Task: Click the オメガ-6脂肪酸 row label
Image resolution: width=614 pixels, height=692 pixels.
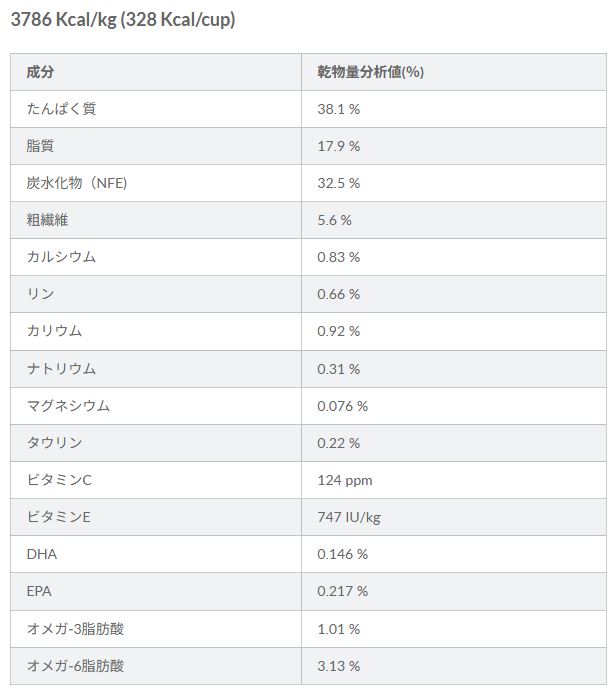Action: click(x=75, y=666)
